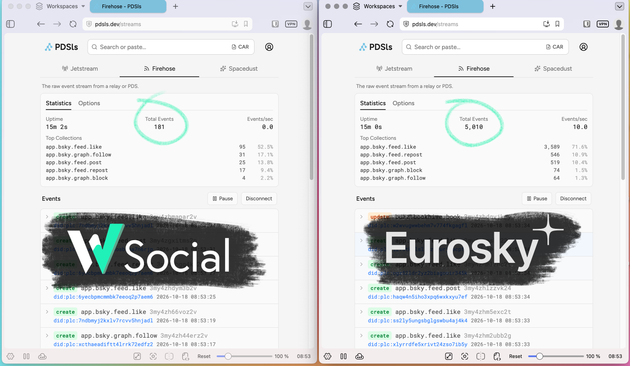Go back in left window

click(41, 24)
